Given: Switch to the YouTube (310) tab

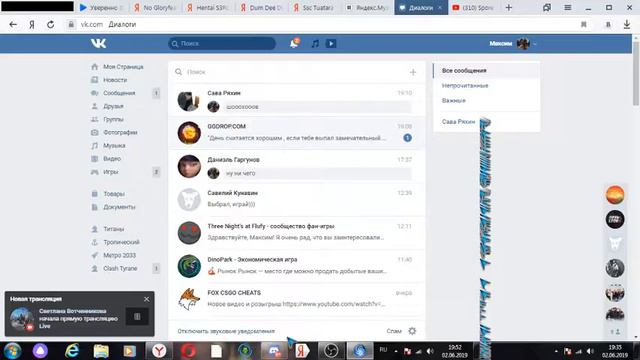Looking at the screenshot, I should (473, 7).
